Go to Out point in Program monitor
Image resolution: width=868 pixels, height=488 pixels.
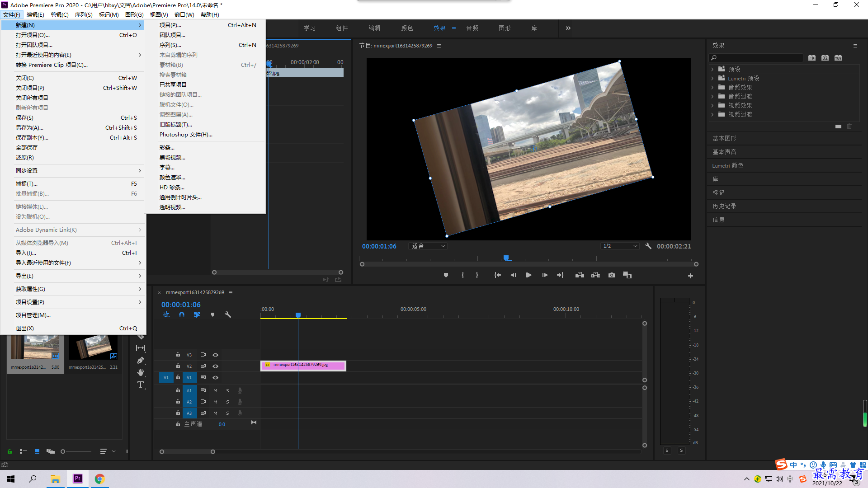[x=560, y=275]
